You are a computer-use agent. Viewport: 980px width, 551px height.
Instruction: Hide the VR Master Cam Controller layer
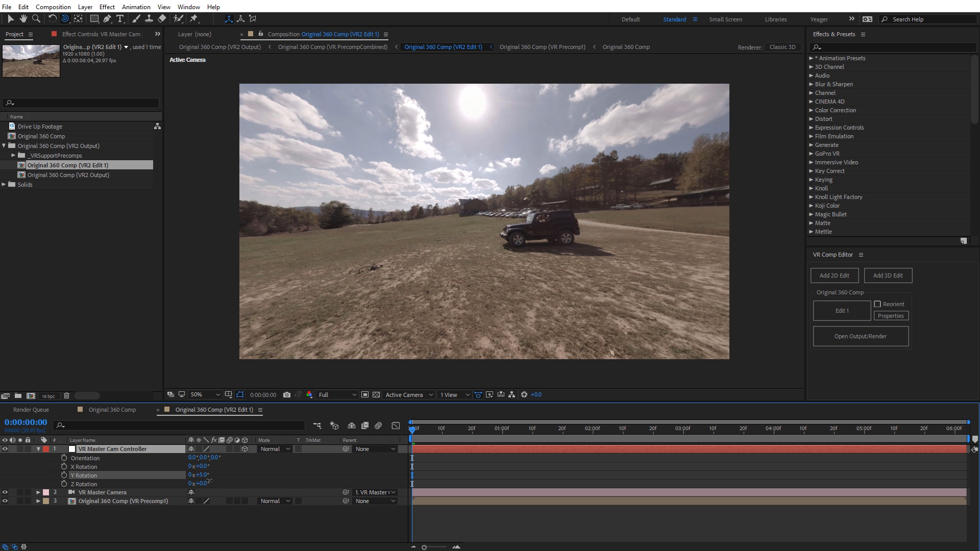(5, 449)
